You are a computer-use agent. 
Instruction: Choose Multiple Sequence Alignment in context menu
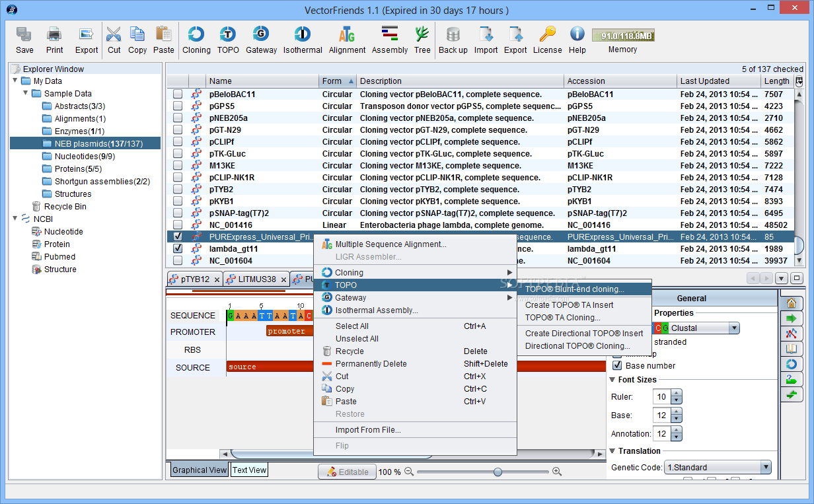tap(390, 244)
